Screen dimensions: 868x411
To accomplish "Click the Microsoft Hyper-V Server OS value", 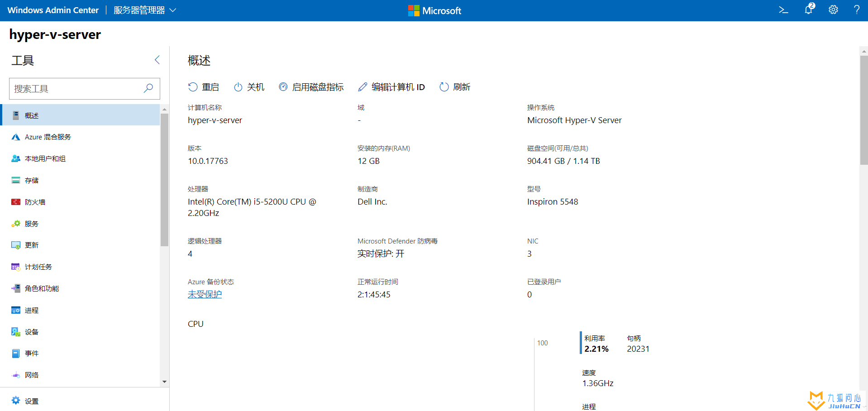I will (574, 120).
